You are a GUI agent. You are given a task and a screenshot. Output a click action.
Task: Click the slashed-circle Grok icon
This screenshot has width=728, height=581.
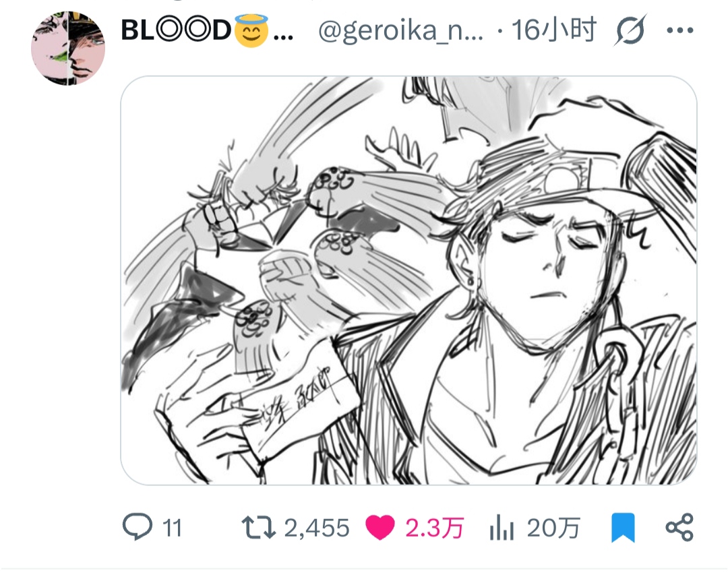coord(630,31)
